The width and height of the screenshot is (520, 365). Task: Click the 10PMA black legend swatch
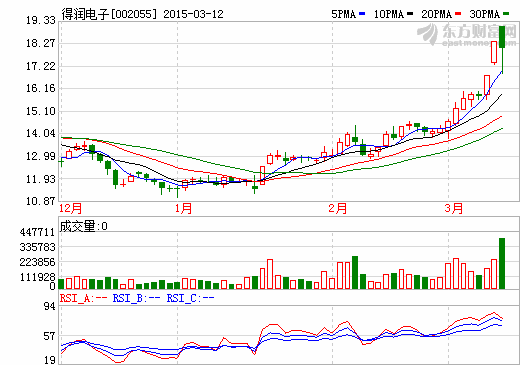[x=410, y=14]
